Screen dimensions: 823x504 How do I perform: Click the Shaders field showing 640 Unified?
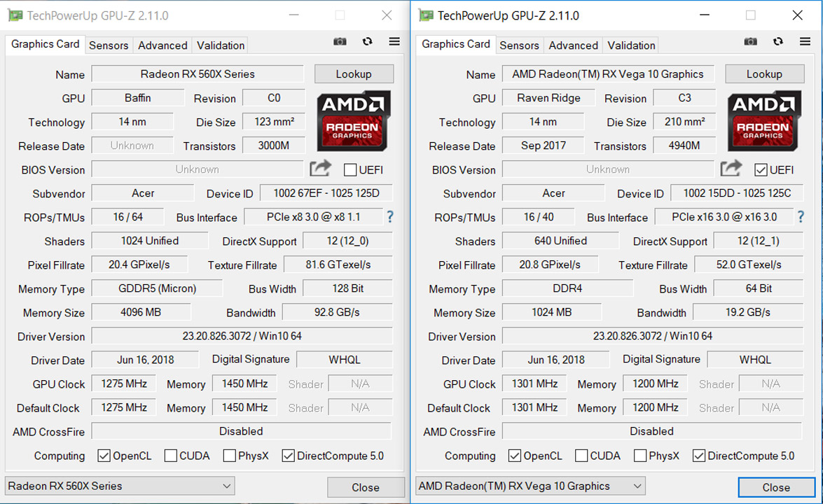[x=560, y=241]
